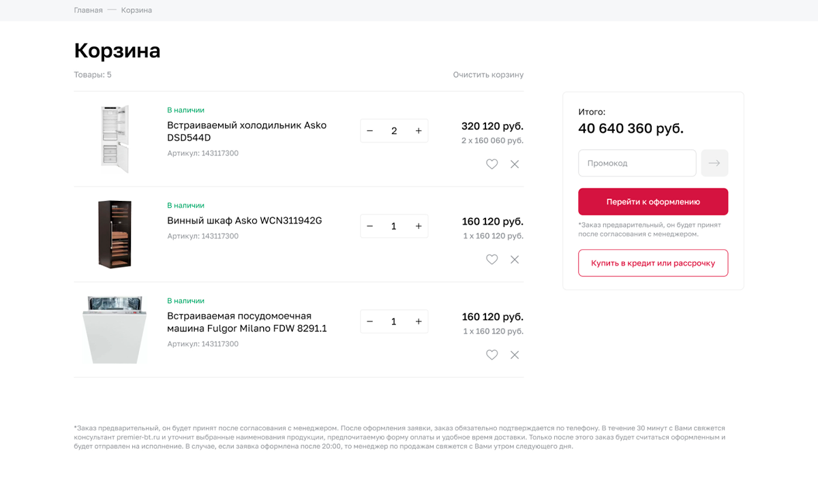Click the 2 x 160 060 руб. line
818x504 pixels.
tap(492, 141)
